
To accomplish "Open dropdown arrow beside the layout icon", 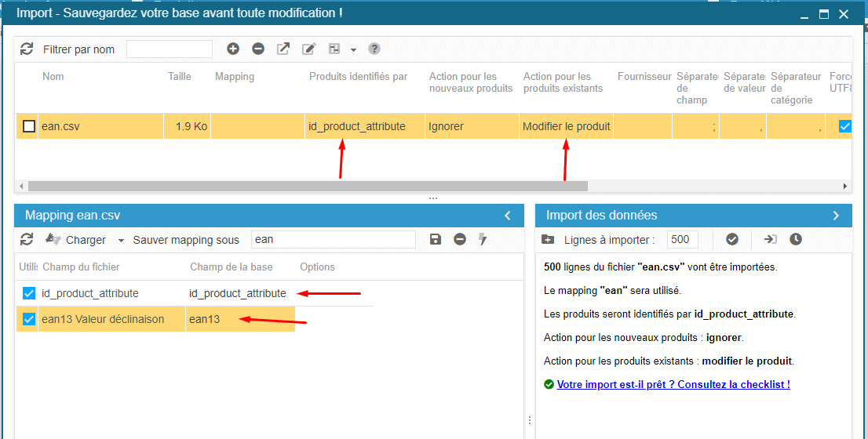I will [x=353, y=49].
